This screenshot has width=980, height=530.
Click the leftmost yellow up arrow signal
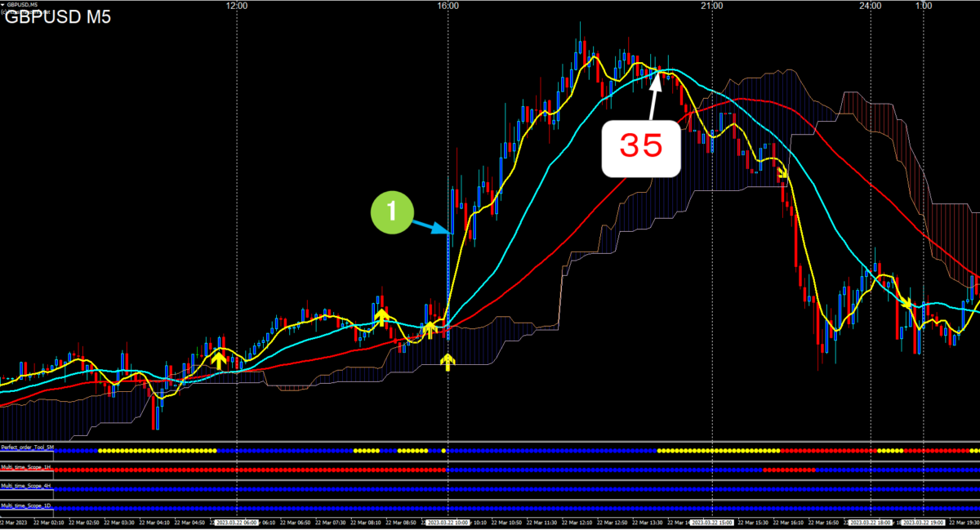(x=218, y=358)
